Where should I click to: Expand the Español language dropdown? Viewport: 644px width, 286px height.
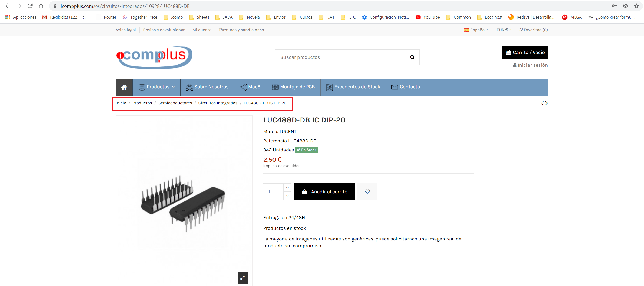tap(476, 30)
